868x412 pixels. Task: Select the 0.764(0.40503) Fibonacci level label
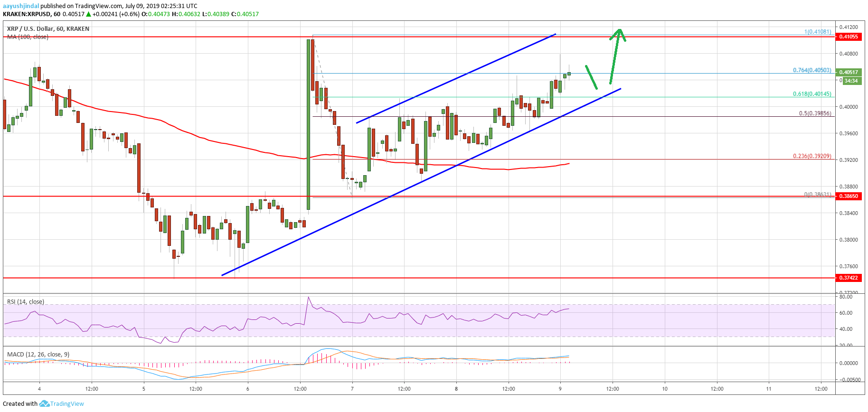pyautogui.click(x=812, y=70)
